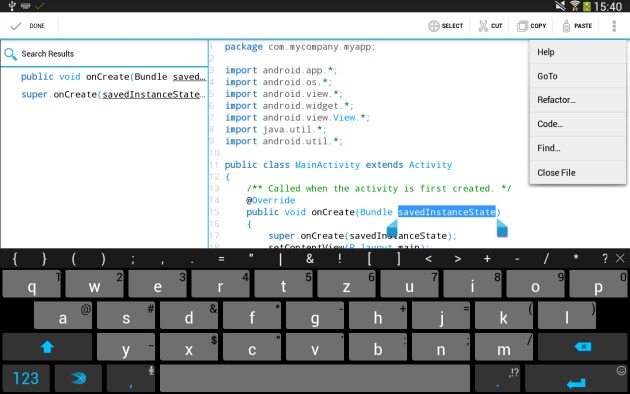Insert semicolon from the symbol bar
630x394 pixels.
click(x=133, y=259)
